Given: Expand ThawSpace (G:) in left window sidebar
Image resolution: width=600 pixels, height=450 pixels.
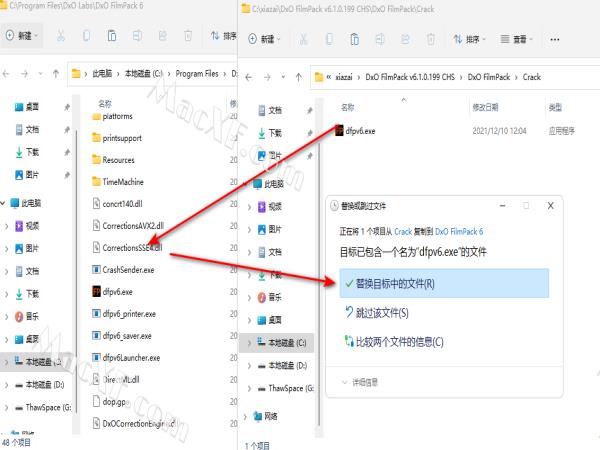Looking at the screenshot, I should pos(7,408).
